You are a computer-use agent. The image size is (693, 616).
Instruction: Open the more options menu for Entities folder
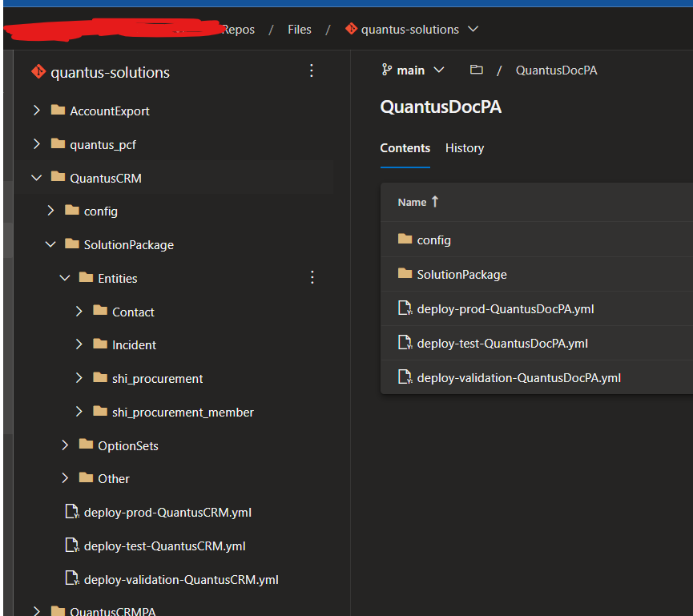[312, 277]
